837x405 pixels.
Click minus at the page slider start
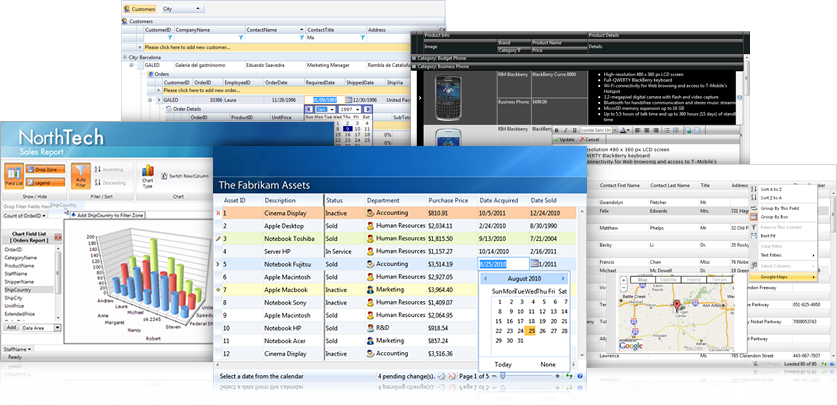coord(494,376)
